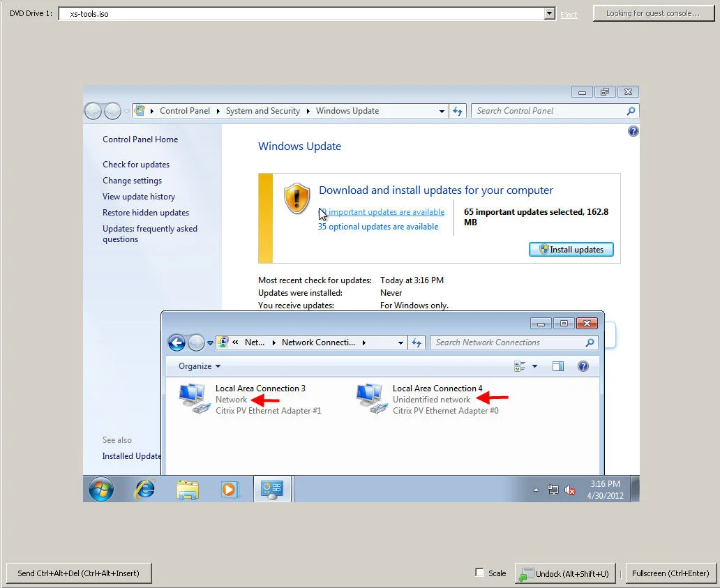Click Control Panel breadcrumb segment
Screen dimensions: 720x588
(185, 111)
